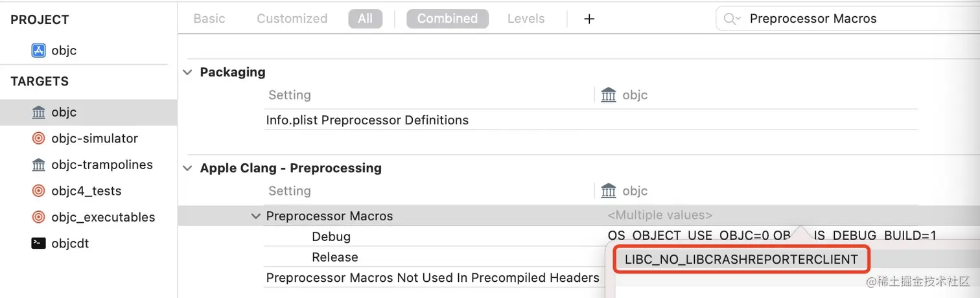Image resolution: width=980 pixels, height=298 pixels.
Task: Toggle the All settings filter
Action: (x=365, y=19)
